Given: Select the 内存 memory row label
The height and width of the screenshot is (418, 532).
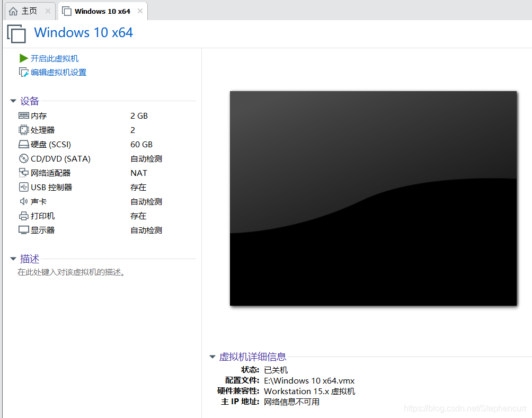Looking at the screenshot, I should point(39,115).
